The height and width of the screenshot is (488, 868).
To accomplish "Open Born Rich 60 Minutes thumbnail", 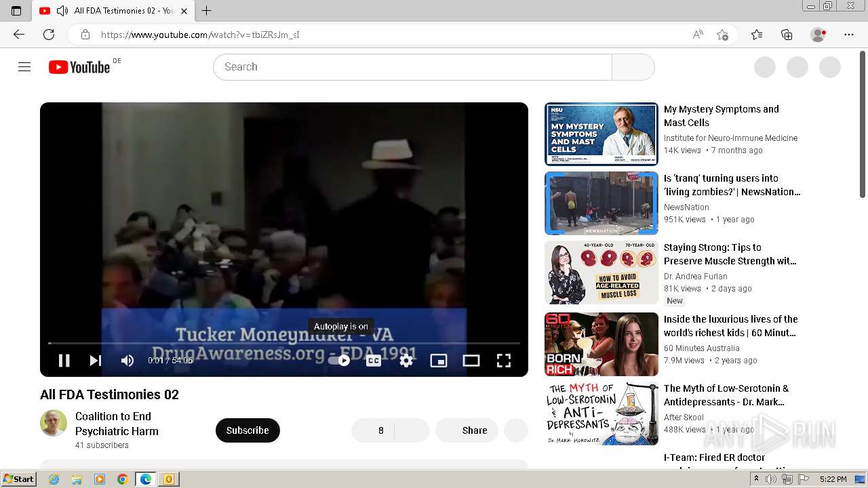I will coord(601,344).
